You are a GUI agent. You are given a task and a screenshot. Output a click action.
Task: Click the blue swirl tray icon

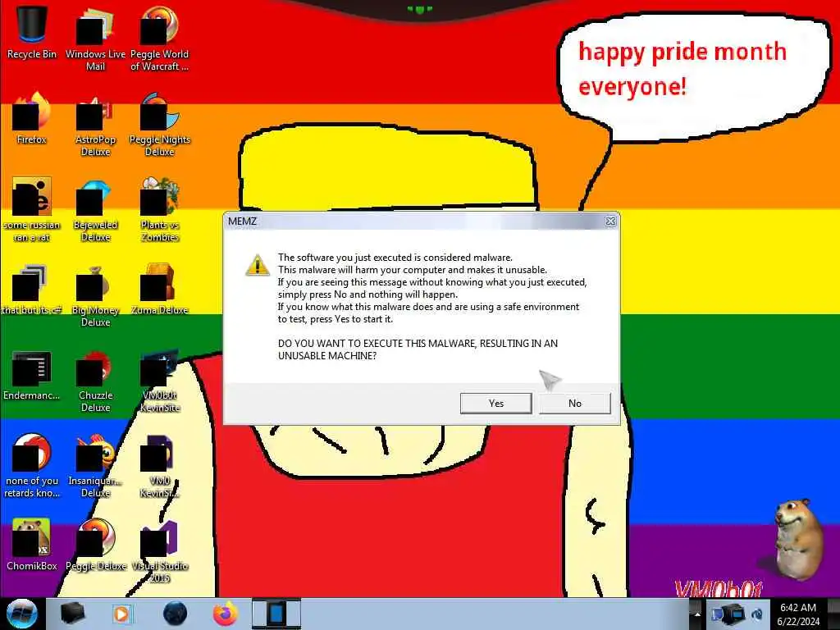click(757, 614)
